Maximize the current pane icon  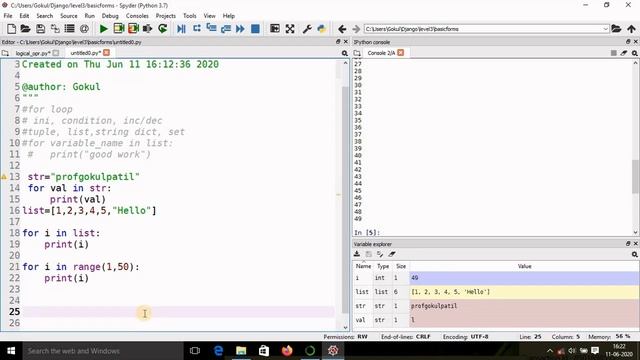275,29
